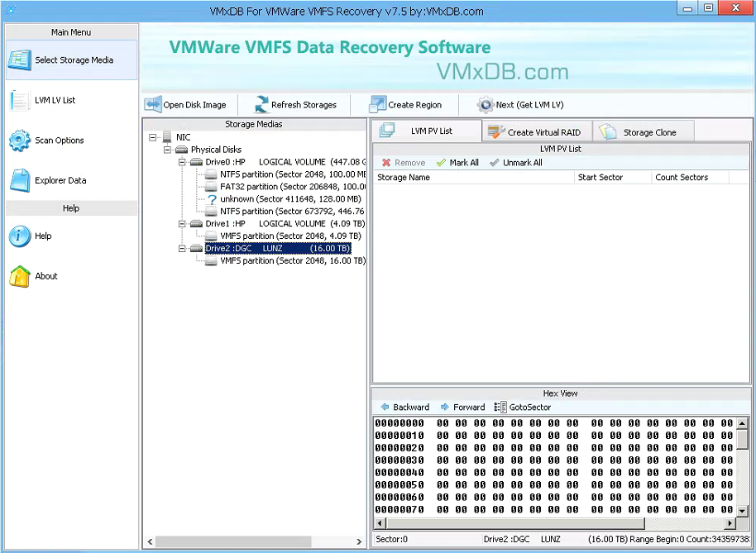
Task: Click the GotoSector button label
Action: coord(530,407)
